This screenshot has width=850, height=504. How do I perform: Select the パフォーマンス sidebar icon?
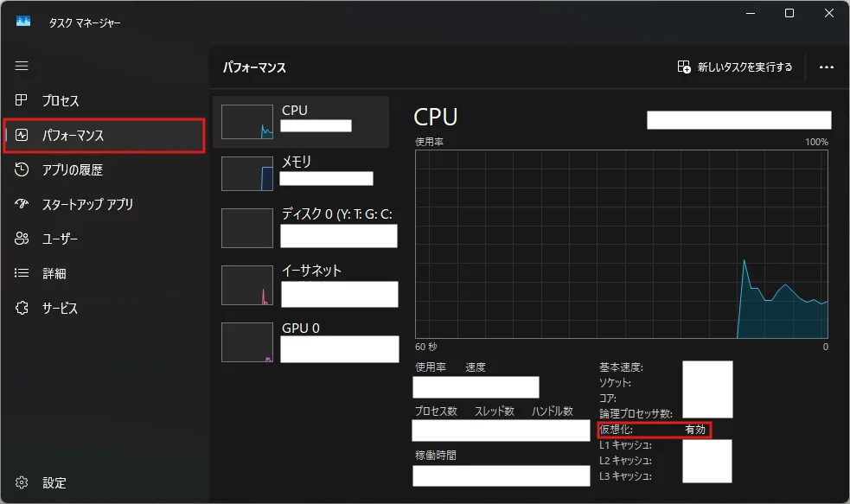click(x=21, y=135)
